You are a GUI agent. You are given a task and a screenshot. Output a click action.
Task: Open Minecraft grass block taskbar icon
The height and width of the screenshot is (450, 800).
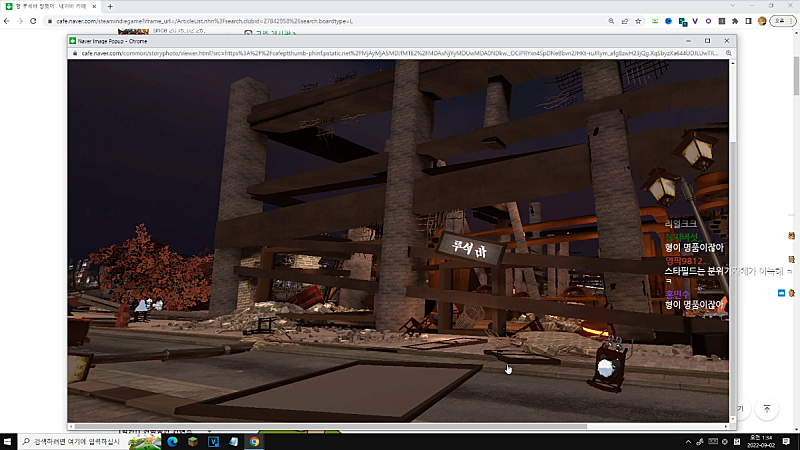(x=193, y=442)
